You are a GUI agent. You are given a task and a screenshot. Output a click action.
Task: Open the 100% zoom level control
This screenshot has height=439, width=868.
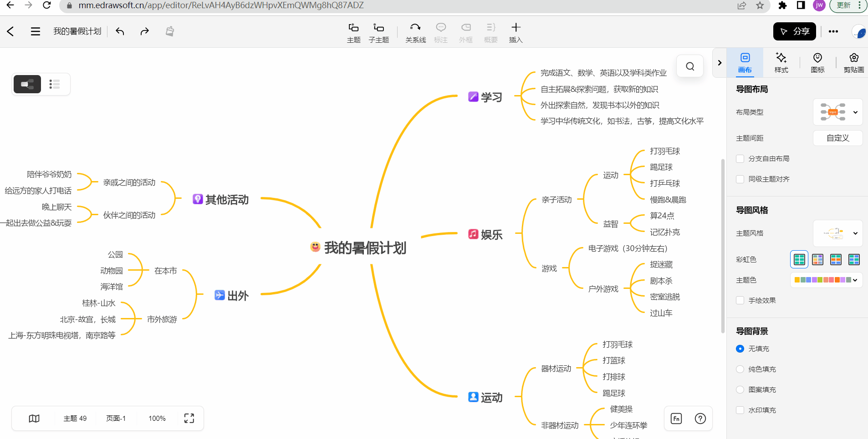tap(157, 419)
